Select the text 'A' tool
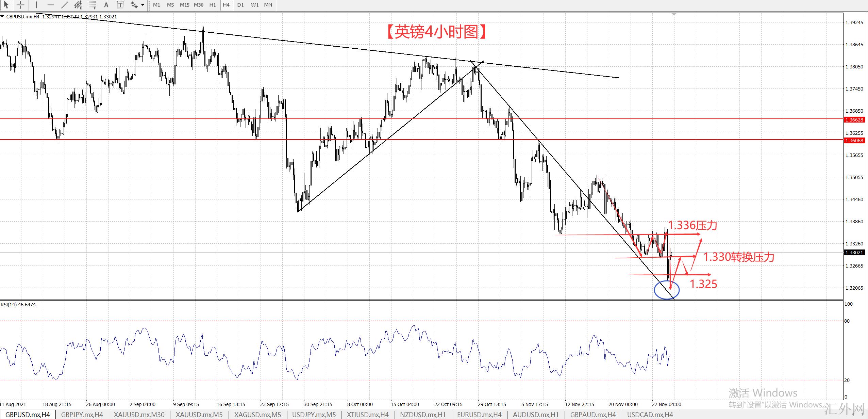Viewport: 868px width, 419px height. tap(106, 5)
